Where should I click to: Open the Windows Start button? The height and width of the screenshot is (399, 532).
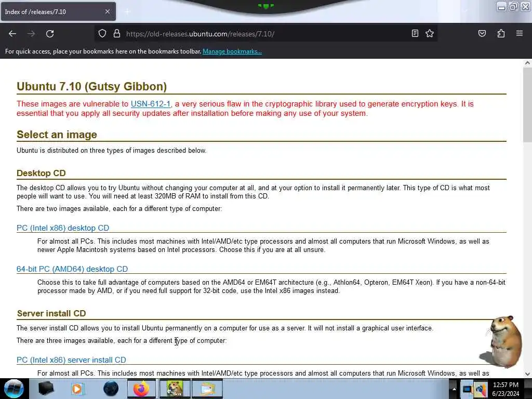14,389
